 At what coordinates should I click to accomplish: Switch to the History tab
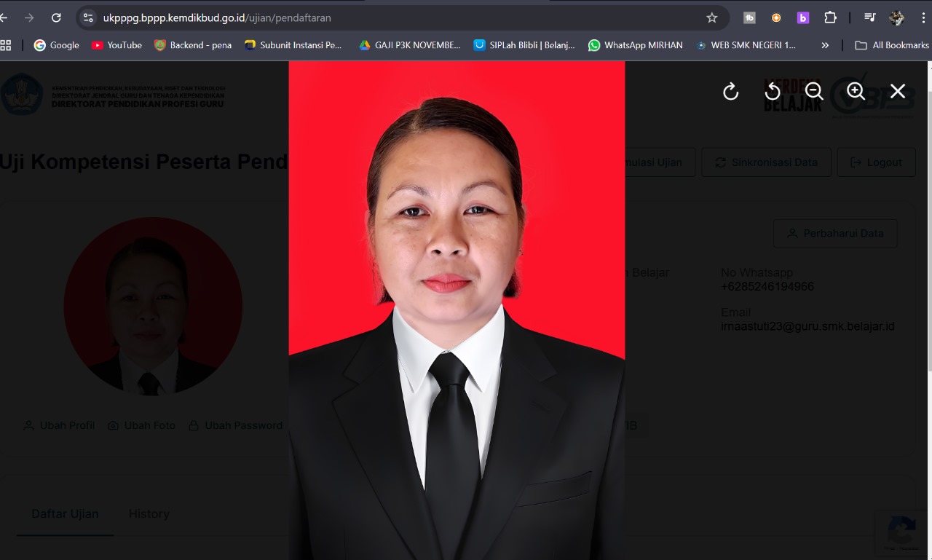coord(149,513)
